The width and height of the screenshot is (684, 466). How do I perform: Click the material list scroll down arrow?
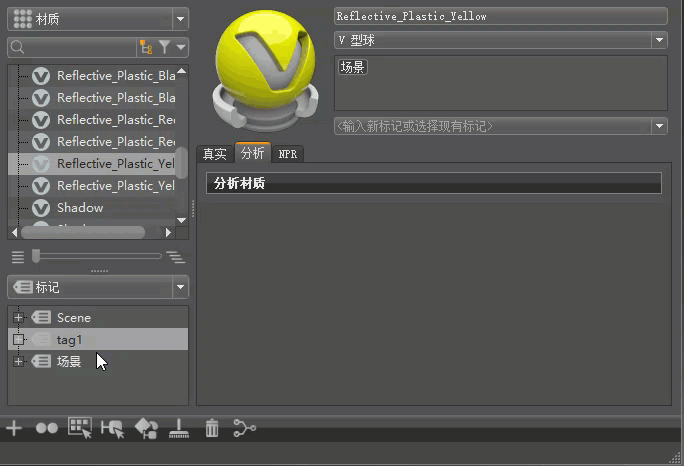click(x=181, y=220)
